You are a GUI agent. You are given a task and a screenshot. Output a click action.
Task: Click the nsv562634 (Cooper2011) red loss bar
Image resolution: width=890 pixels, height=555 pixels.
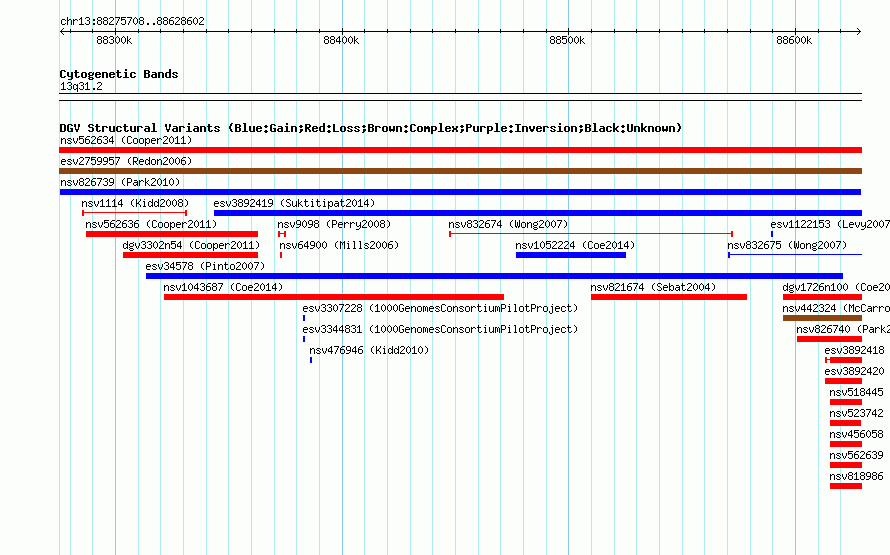tap(460, 150)
